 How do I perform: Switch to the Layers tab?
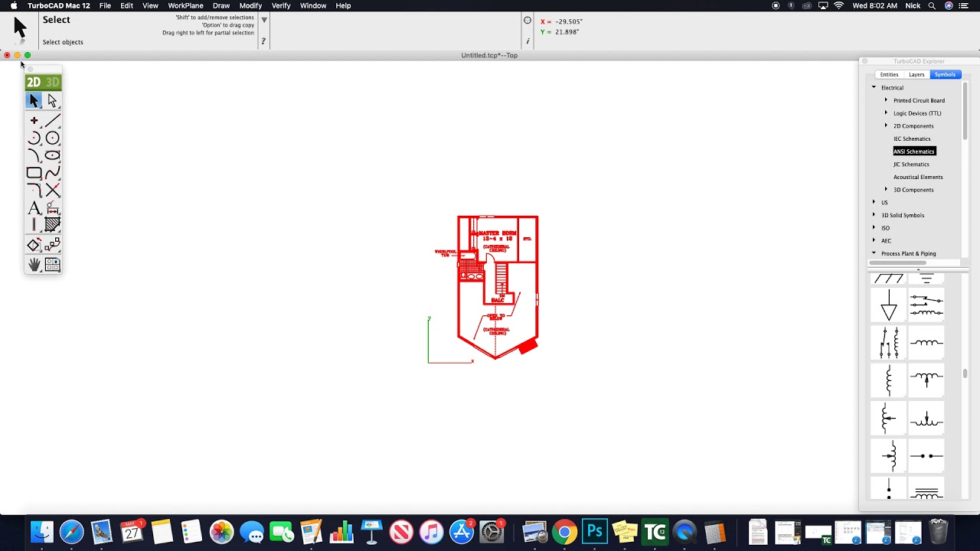916,74
